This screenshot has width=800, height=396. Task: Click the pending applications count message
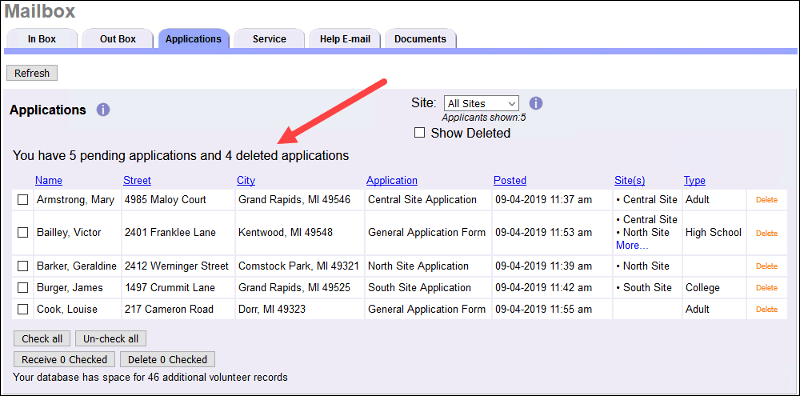tap(181, 156)
